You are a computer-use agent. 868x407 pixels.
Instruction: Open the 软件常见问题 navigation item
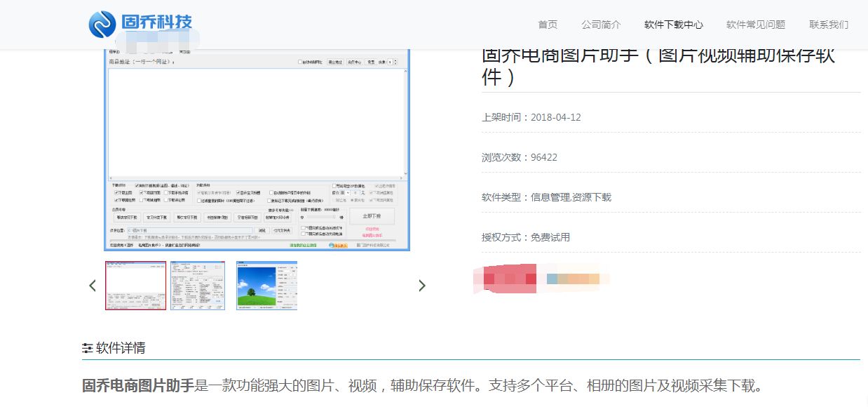tap(756, 24)
